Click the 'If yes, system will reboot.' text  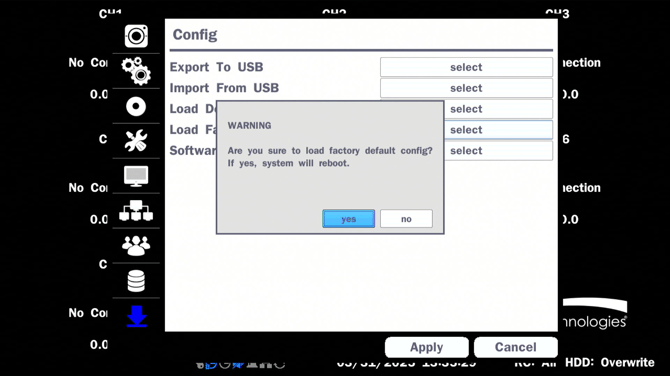[x=288, y=163]
